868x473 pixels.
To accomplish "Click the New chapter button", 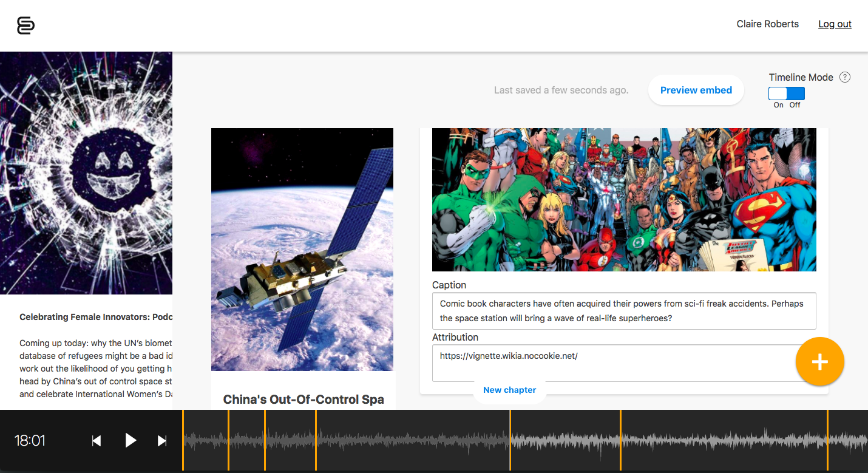I will [510, 390].
